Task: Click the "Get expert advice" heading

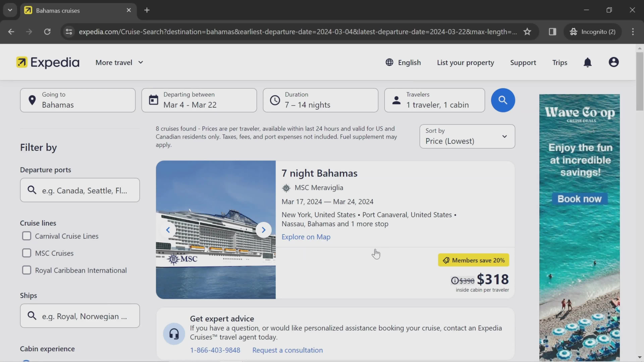Action: coord(222,319)
